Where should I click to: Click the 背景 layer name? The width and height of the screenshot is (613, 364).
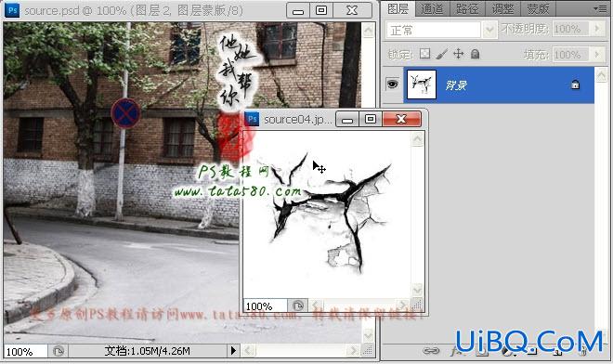pyautogui.click(x=456, y=85)
